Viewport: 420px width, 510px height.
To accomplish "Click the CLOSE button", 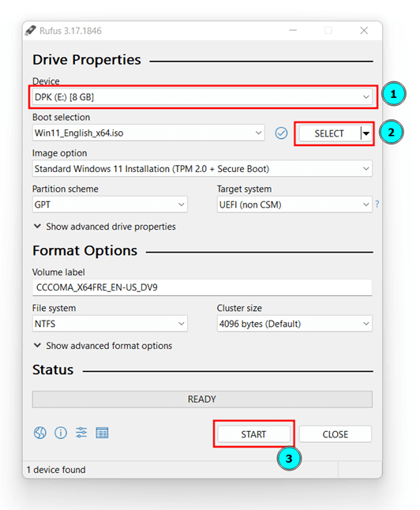I will point(335,434).
